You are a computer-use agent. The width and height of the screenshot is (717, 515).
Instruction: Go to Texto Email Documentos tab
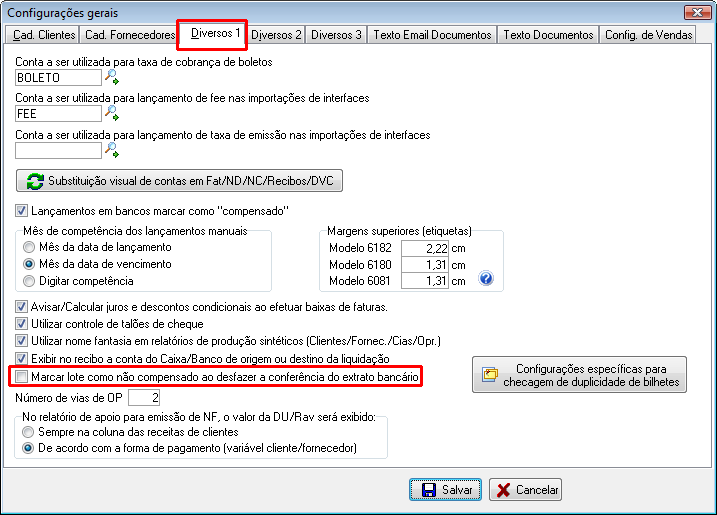point(432,35)
